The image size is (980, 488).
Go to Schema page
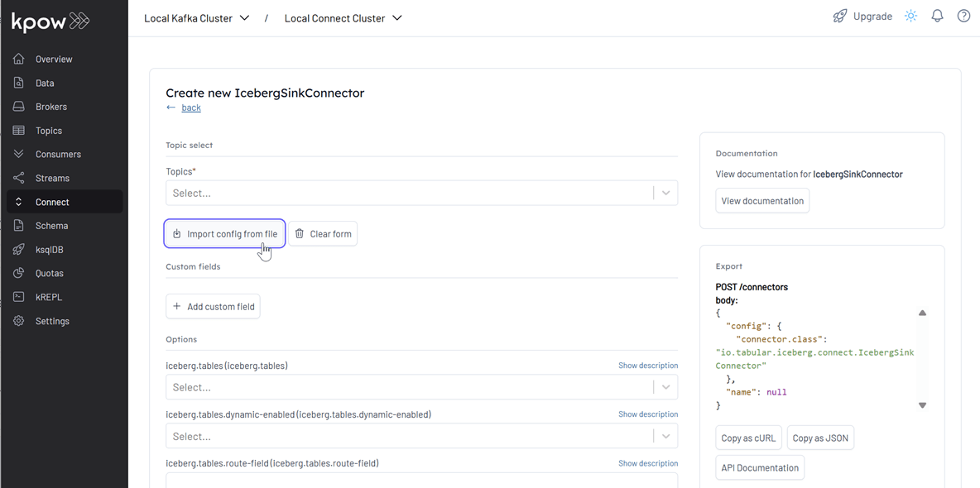[52, 226]
